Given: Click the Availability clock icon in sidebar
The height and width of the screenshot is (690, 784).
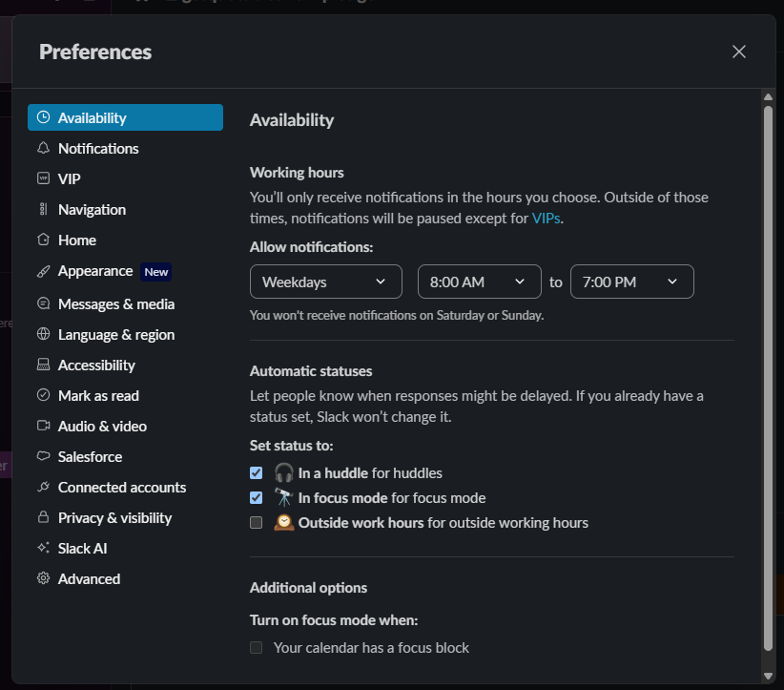Looking at the screenshot, I should [44, 117].
